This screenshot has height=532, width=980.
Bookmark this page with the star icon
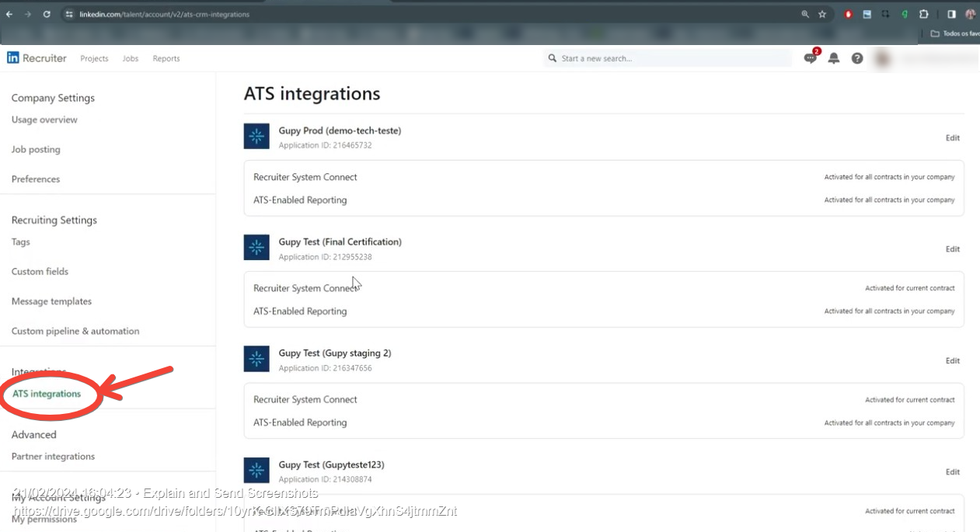822,14
